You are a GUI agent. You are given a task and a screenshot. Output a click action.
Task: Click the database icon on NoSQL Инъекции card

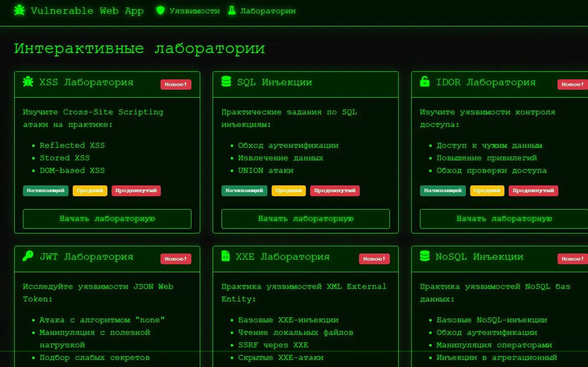425,256
